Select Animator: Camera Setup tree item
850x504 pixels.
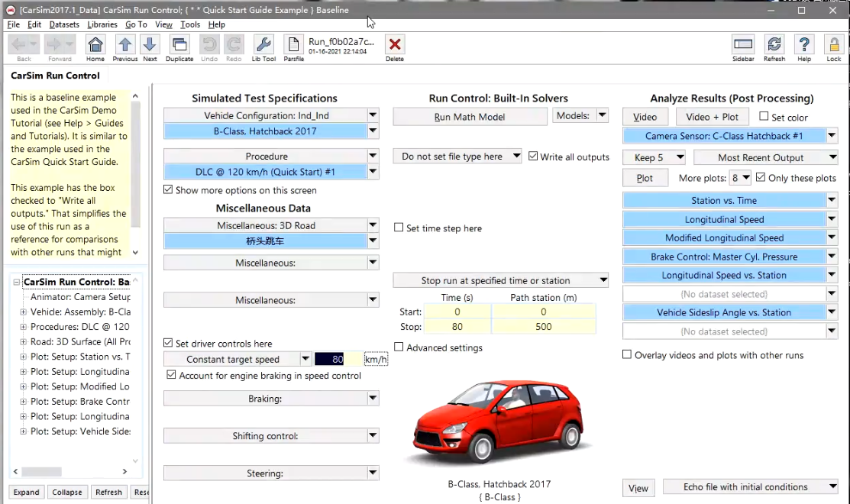(80, 296)
